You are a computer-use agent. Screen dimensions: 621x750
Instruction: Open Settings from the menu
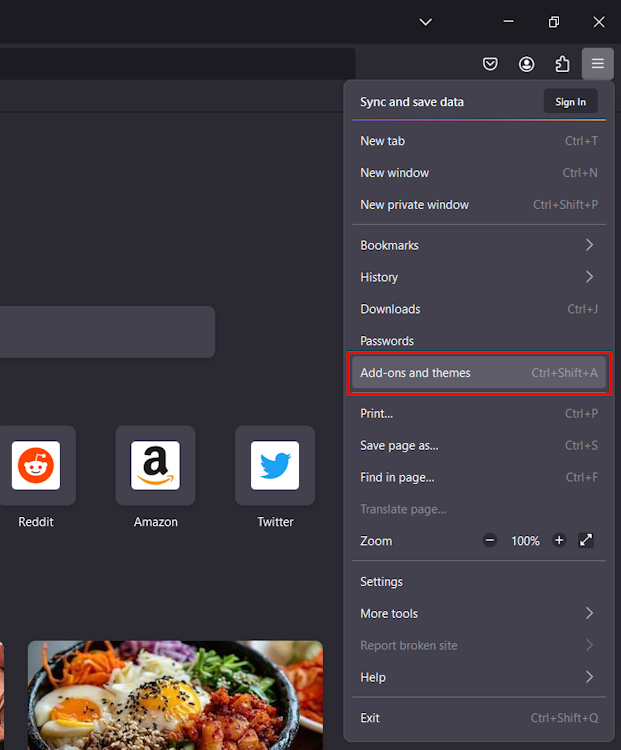coord(479,582)
